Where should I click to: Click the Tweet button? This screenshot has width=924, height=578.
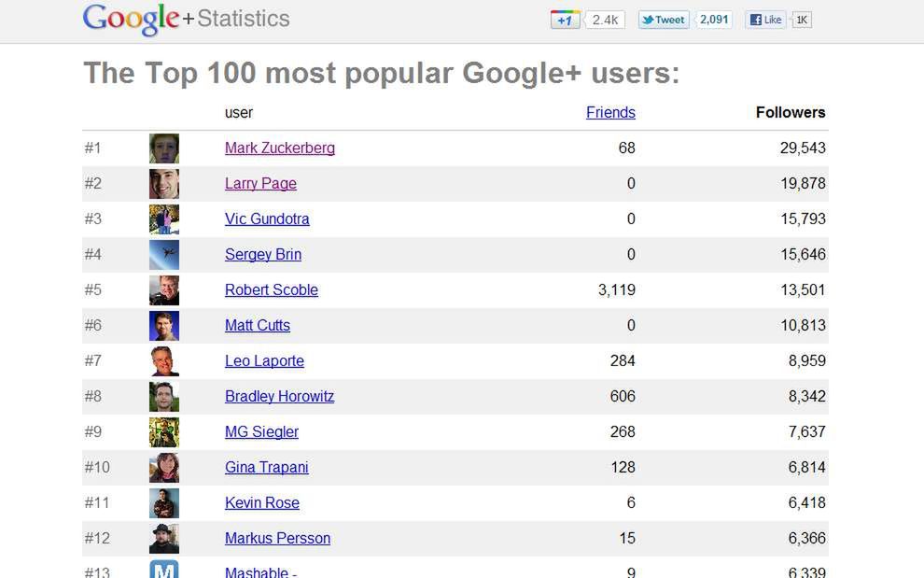click(x=664, y=20)
